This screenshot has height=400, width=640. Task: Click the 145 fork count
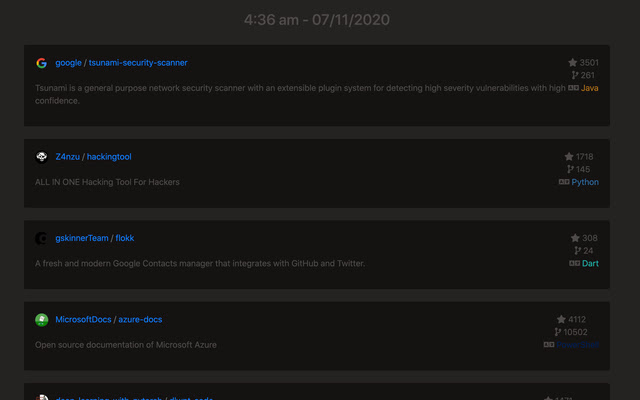tap(583, 169)
